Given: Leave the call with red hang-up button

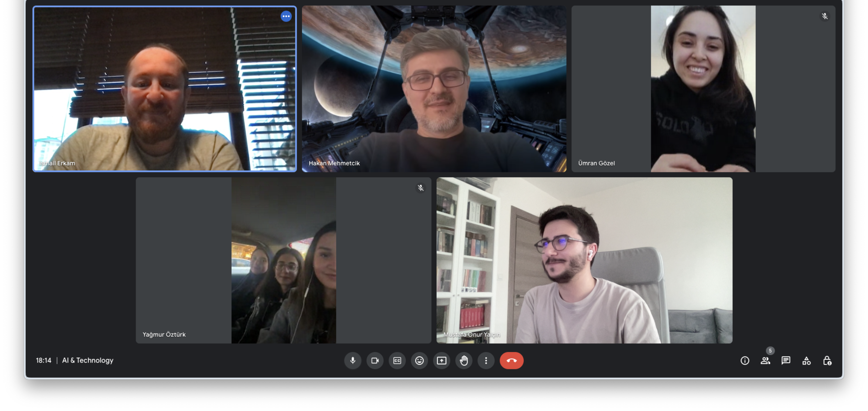Looking at the screenshot, I should point(511,360).
